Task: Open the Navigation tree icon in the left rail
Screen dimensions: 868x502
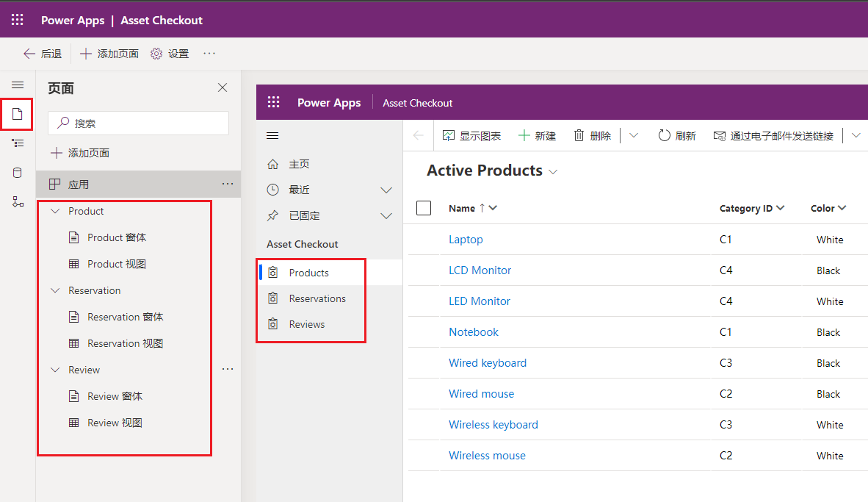Action: tap(18, 143)
